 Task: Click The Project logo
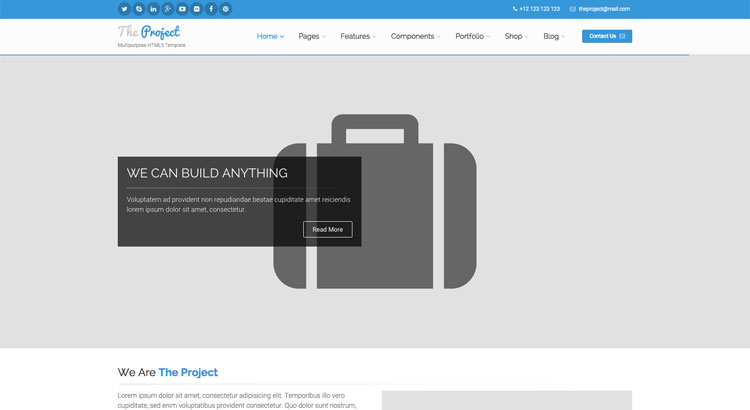pos(149,32)
